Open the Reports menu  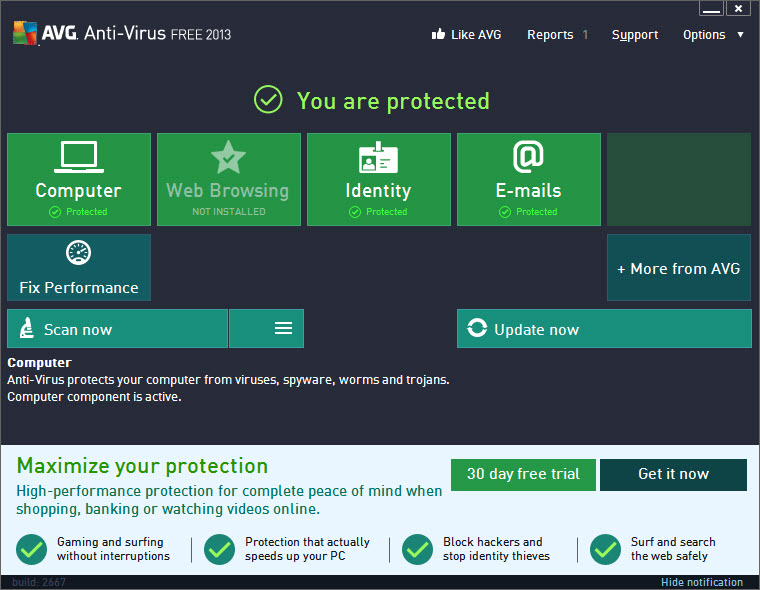550,35
